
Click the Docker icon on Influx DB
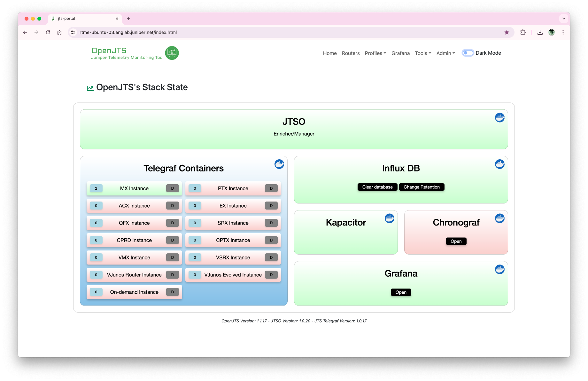tap(499, 164)
